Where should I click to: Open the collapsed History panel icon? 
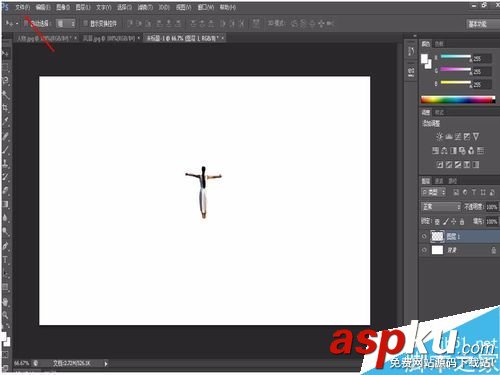(x=411, y=51)
